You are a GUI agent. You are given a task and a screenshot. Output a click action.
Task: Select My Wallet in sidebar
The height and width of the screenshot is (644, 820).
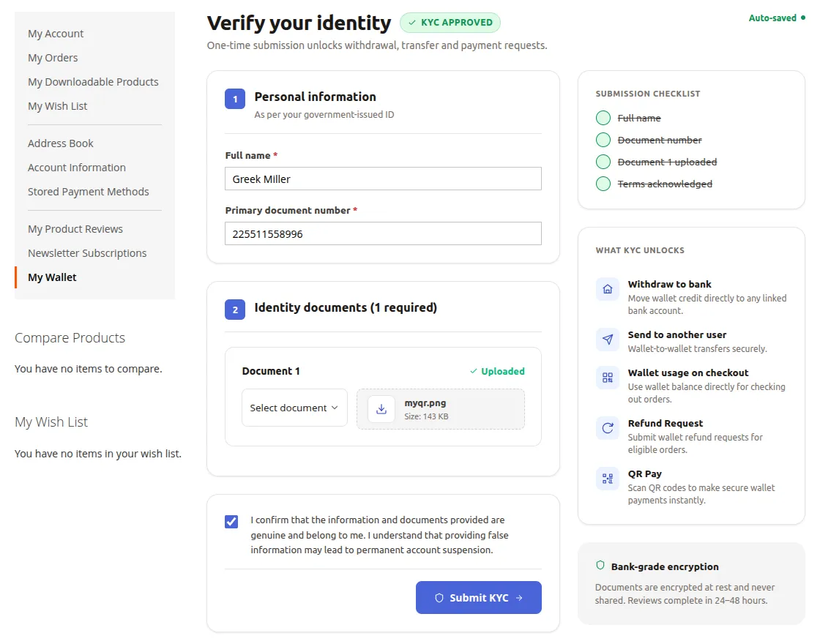(x=52, y=277)
